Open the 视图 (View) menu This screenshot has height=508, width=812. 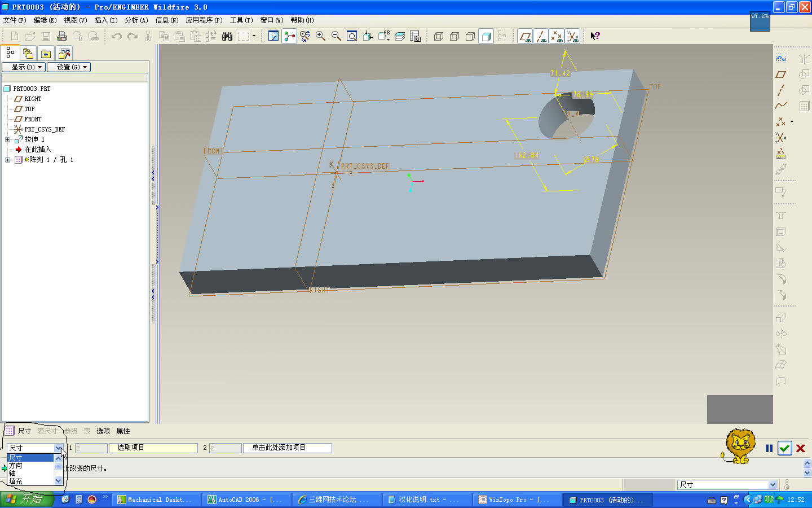[76, 20]
